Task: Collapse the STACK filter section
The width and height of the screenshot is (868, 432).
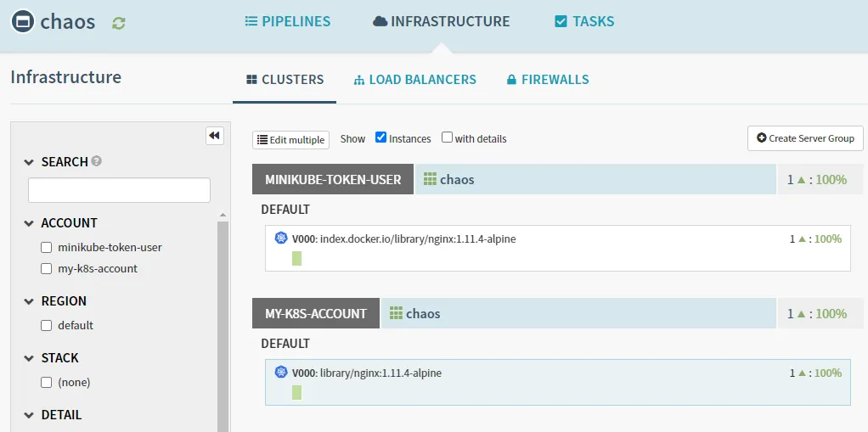Action: tap(29, 358)
